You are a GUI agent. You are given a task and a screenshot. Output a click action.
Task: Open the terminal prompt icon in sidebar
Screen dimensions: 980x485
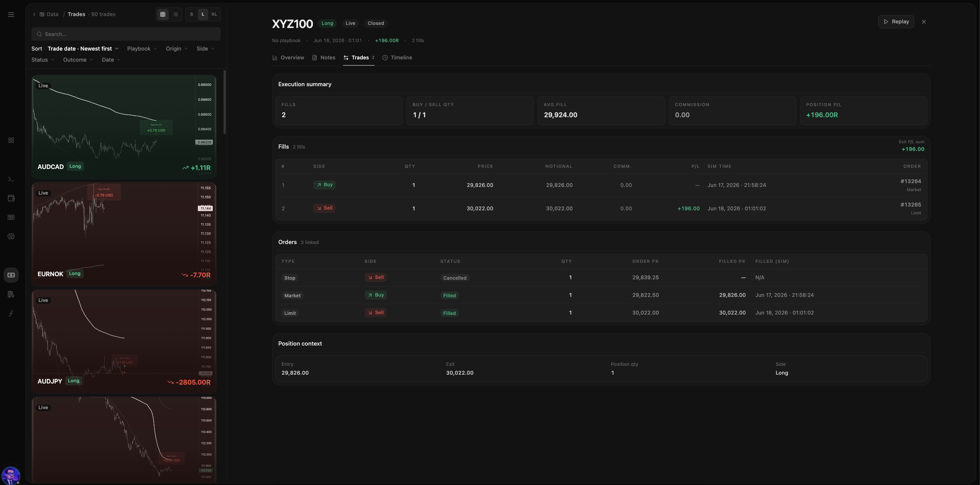[x=11, y=179]
